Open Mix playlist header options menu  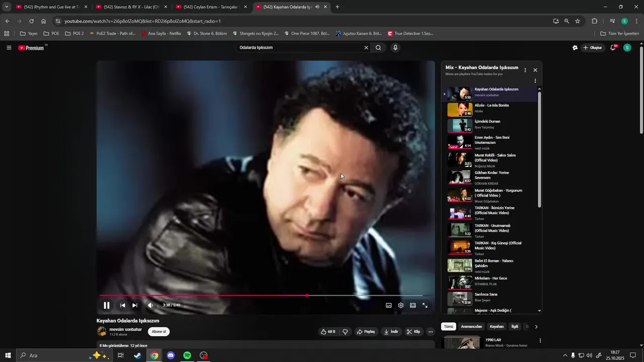click(x=525, y=70)
